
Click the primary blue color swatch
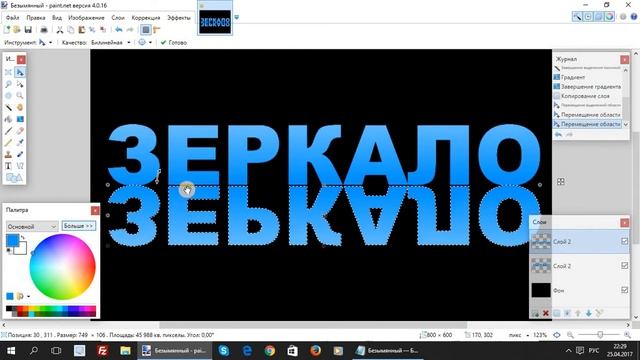pyautogui.click(x=12, y=240)
